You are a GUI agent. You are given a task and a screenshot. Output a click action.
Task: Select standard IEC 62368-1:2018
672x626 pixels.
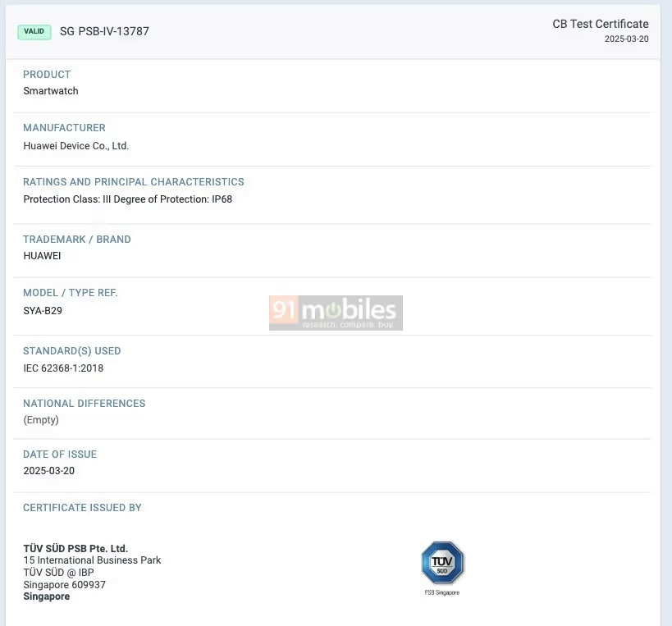(63, 368)
